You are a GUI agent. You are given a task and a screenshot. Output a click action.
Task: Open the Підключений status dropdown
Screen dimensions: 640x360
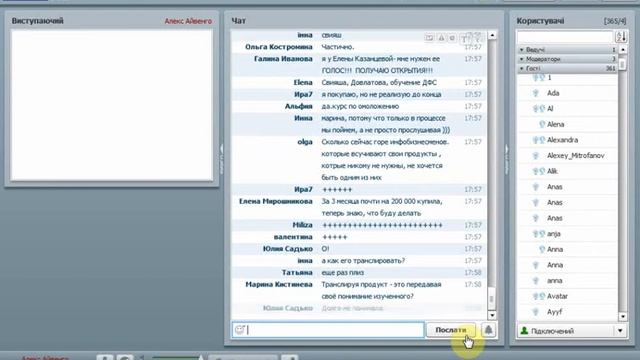tap(620, 331)
